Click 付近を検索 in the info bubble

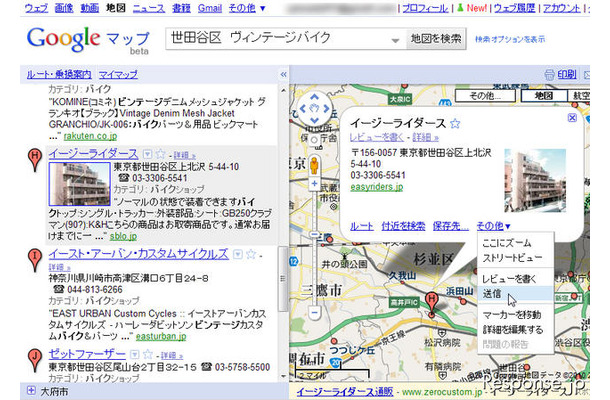pyautogui.click(x=403, y=226)
